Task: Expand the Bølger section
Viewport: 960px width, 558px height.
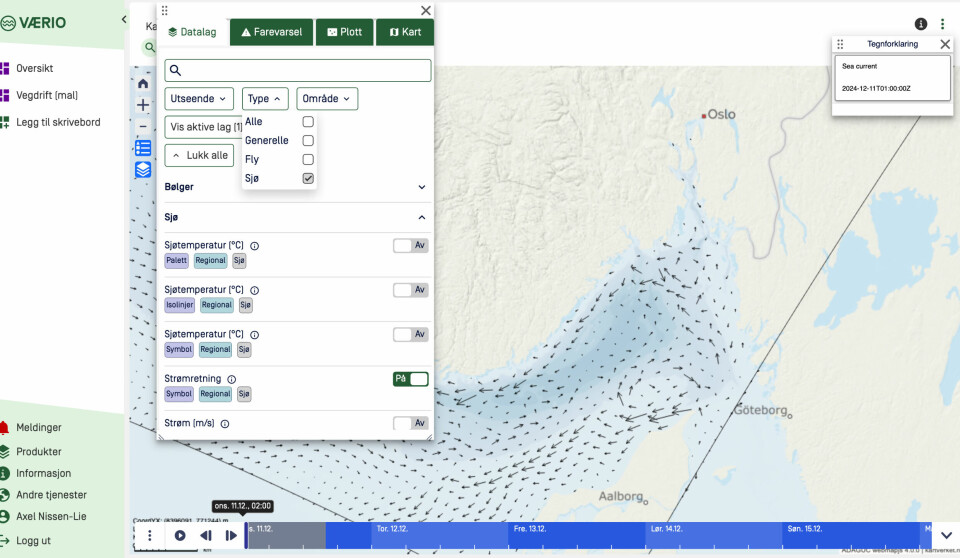Action: click(x=421, y=187)
